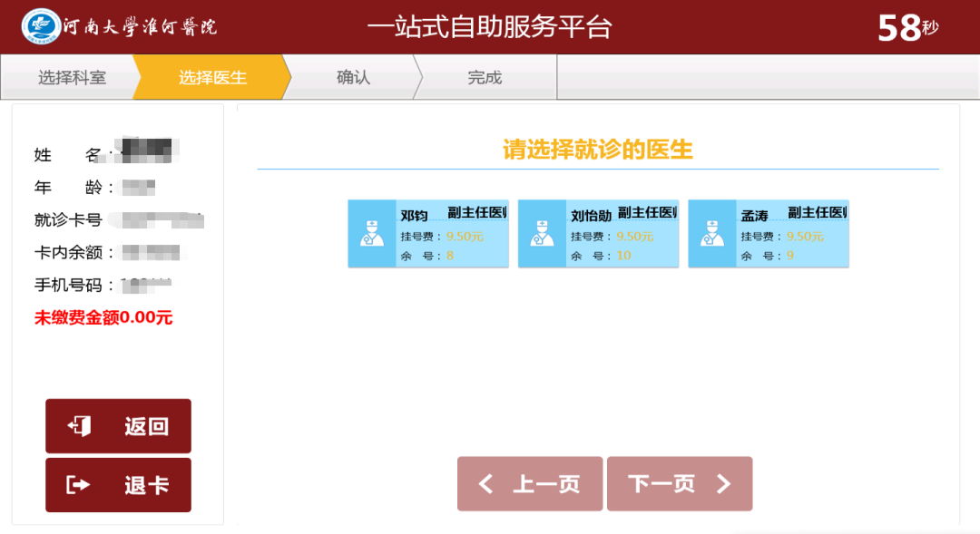Image resolution: width=980 pixels, height=534 pixels.
Task: Click doctor avatar icon on 邓钧 card
Action: pos(372,234)
